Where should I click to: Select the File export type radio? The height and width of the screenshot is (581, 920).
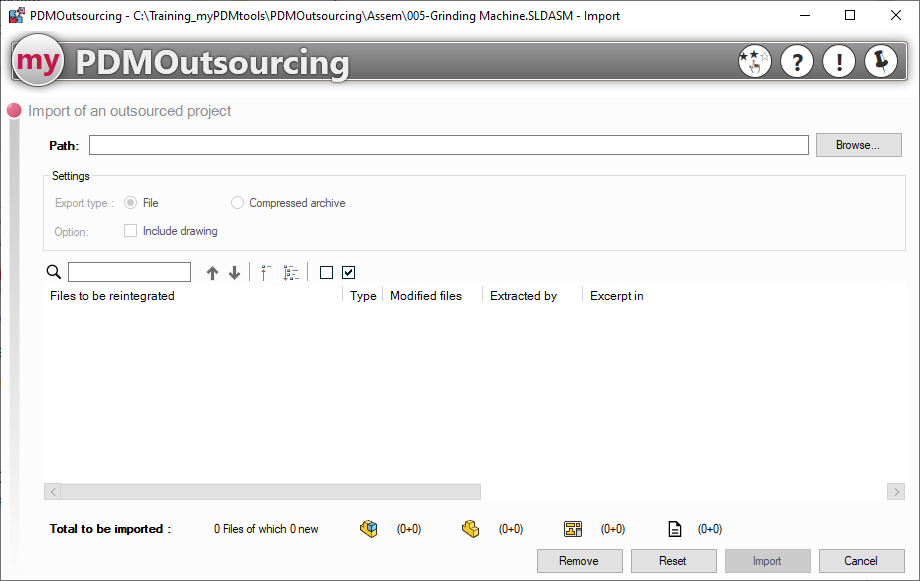[x=131, y=203]
